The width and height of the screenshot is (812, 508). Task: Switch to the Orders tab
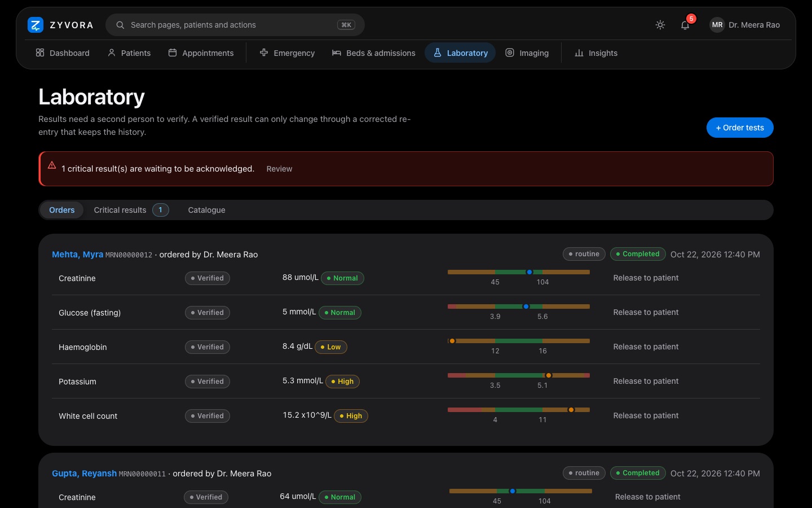[61, 210]
